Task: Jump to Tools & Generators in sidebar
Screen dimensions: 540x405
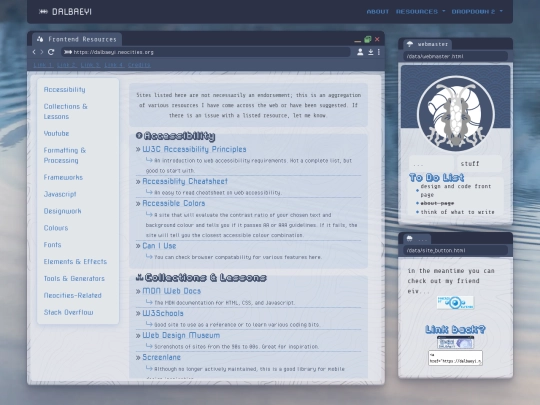Action: tap(74, 279)
